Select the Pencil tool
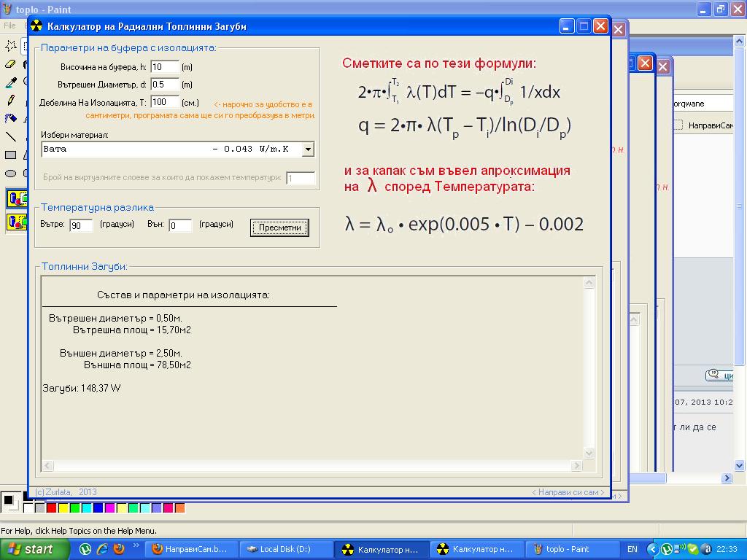The width and height of the screenshot is (747, 560). (10, 101)
